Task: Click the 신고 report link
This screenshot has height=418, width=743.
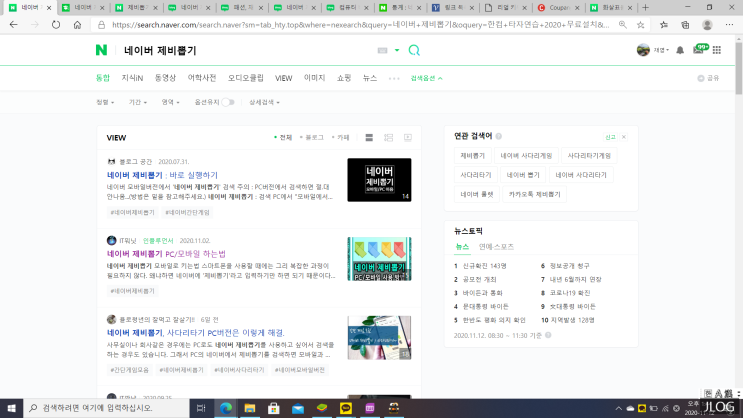Action: click(610, 137)
